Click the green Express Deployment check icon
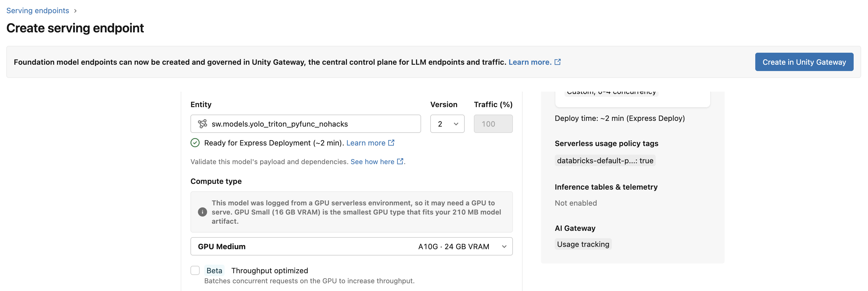The height and width of the screenshot is (291, 868). tap(195, 143)
